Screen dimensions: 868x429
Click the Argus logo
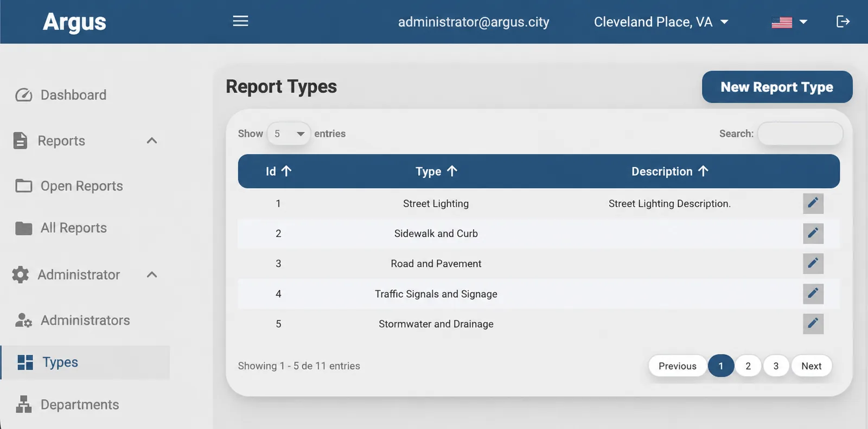point(74,22)
